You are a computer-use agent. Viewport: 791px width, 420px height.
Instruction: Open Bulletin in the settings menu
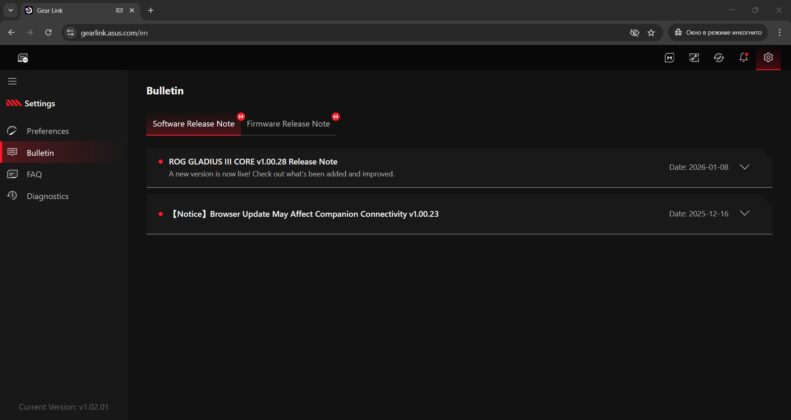pyautogui.click(x=40, y=153)
